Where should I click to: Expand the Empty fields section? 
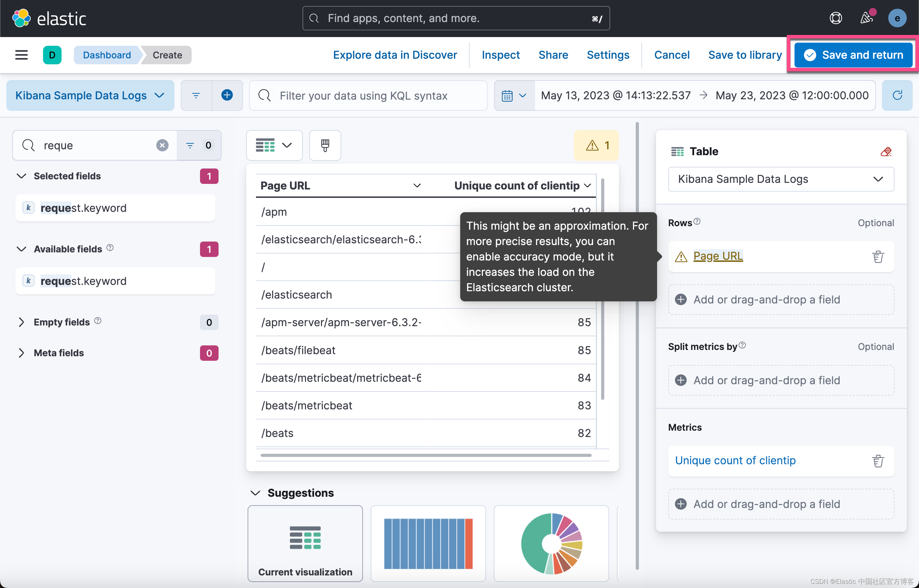[21, 322]
